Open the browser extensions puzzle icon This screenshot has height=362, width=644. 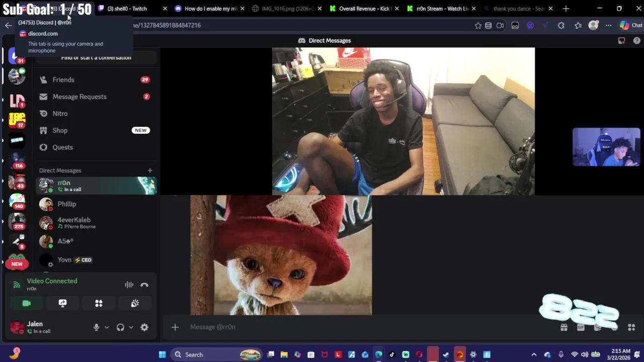pos(561,25)
